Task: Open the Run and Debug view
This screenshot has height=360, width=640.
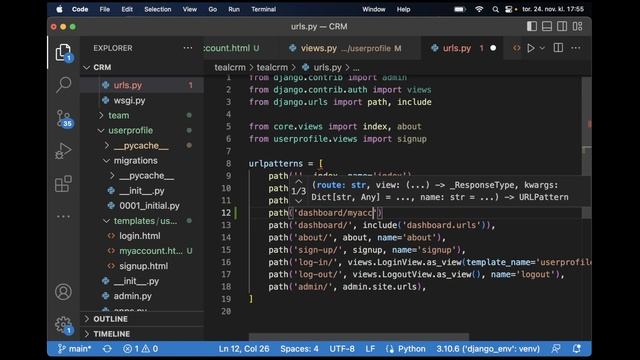Action: click(x=63, y=151)
